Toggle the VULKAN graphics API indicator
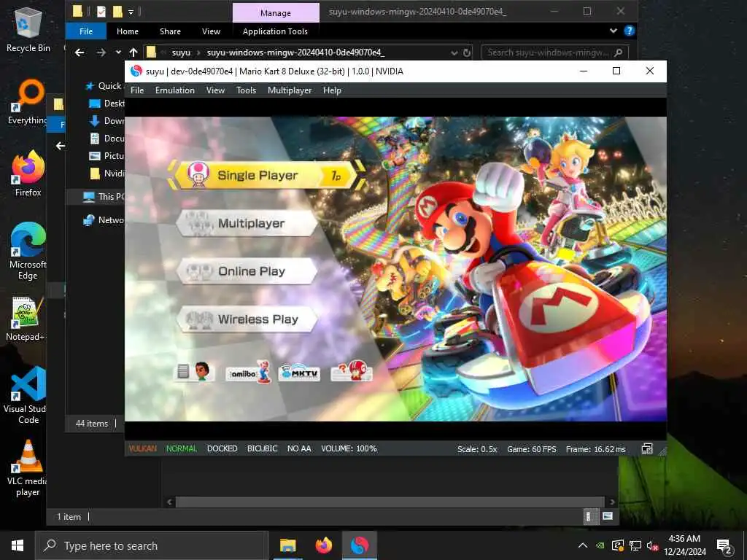This screenshot has height=560, width=747. click(143, 448)
